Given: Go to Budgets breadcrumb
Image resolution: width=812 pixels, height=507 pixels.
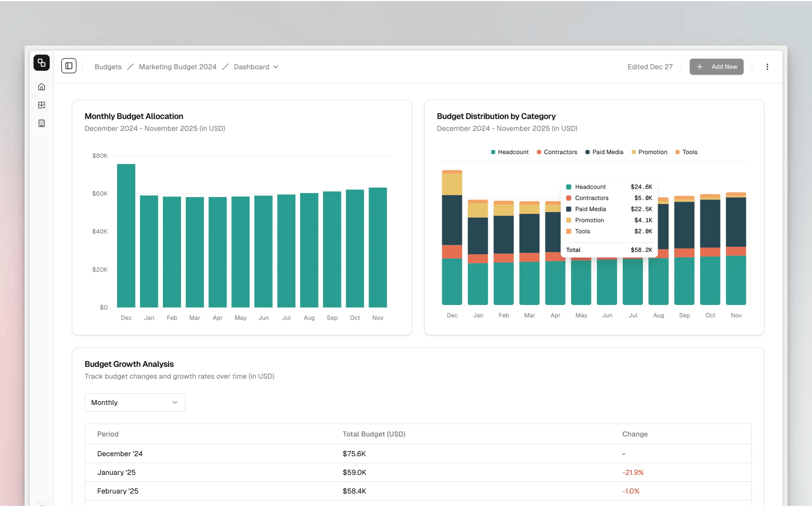Looking at the screenshot, I should point(108,67).
